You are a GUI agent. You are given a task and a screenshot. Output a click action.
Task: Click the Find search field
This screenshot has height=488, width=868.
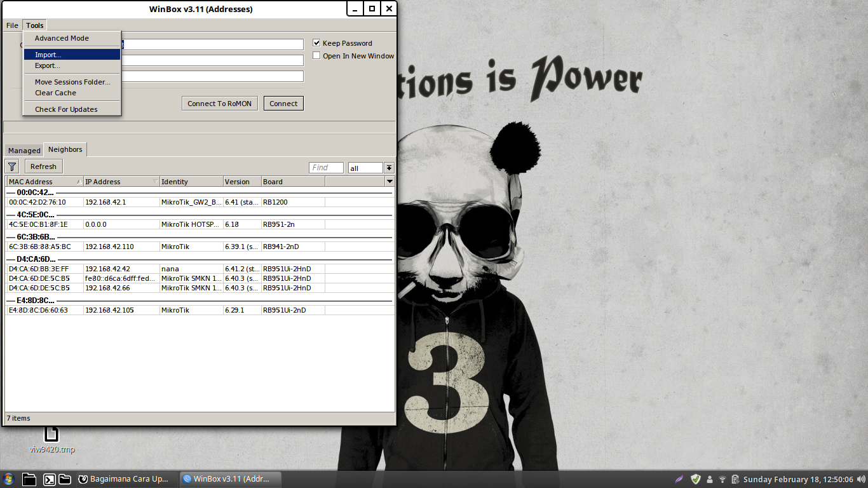[326, 168]
